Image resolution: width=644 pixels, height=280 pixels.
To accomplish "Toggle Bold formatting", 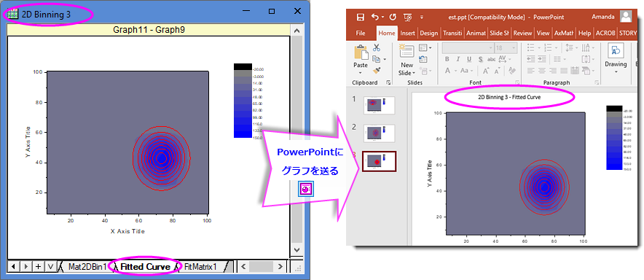I will tap(447, 59).
